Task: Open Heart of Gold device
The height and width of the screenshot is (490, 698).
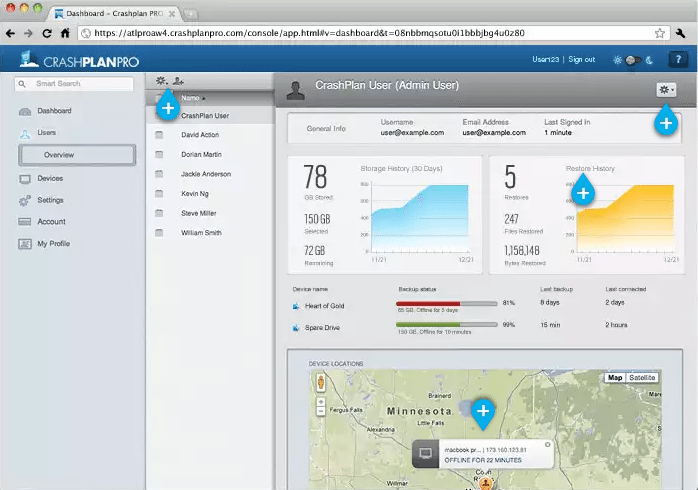Action: pyautogui.click(x=324, y=306)
